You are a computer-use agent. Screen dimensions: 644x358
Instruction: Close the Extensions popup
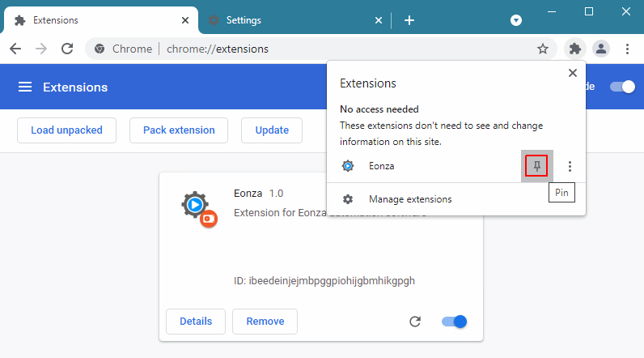point(573,73)
